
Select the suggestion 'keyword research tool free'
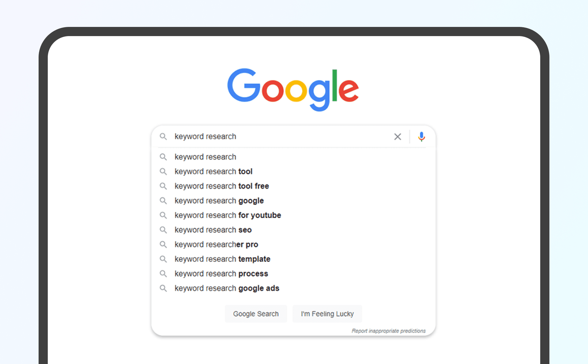221,186
